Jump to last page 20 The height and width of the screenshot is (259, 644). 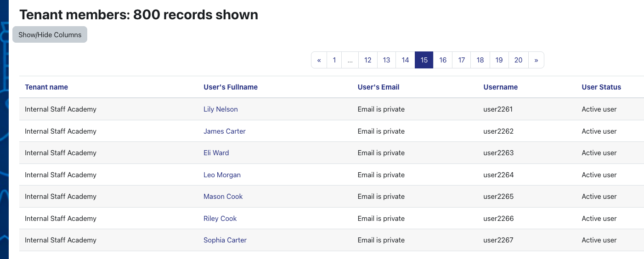(519, 60)
